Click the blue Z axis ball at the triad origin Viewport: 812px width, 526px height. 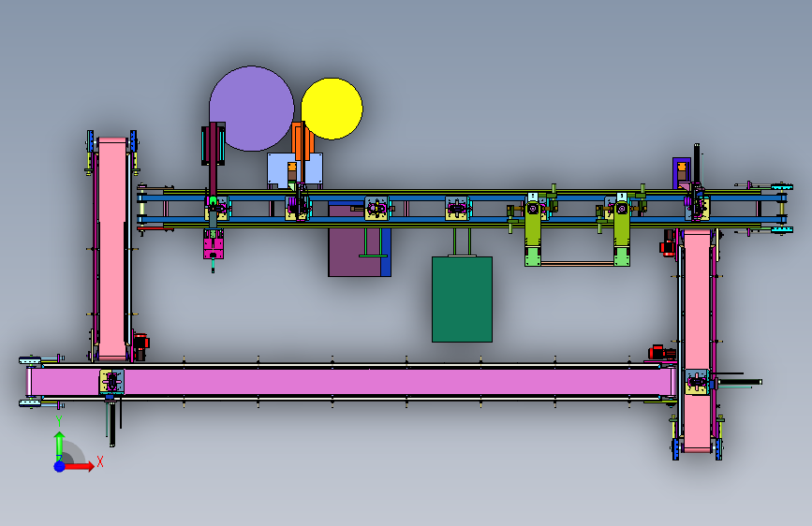(60, 466)
